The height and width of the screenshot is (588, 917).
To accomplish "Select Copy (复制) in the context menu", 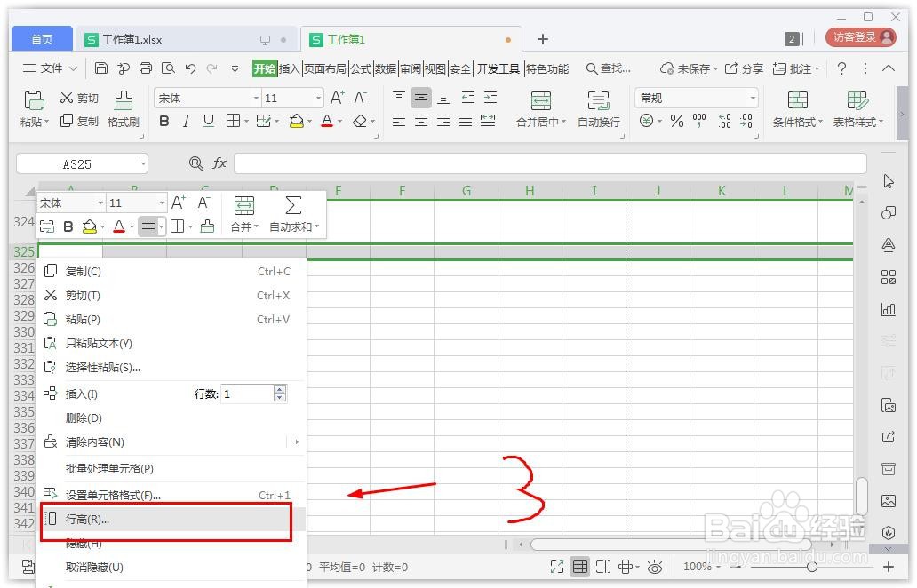I will [x=171, y=271].
